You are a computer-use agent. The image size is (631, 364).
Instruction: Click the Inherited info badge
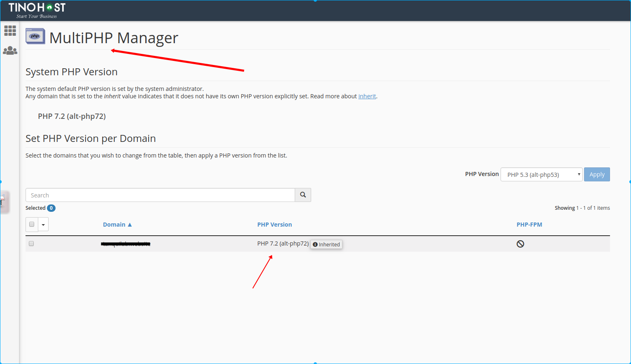(x=326, y=244)
